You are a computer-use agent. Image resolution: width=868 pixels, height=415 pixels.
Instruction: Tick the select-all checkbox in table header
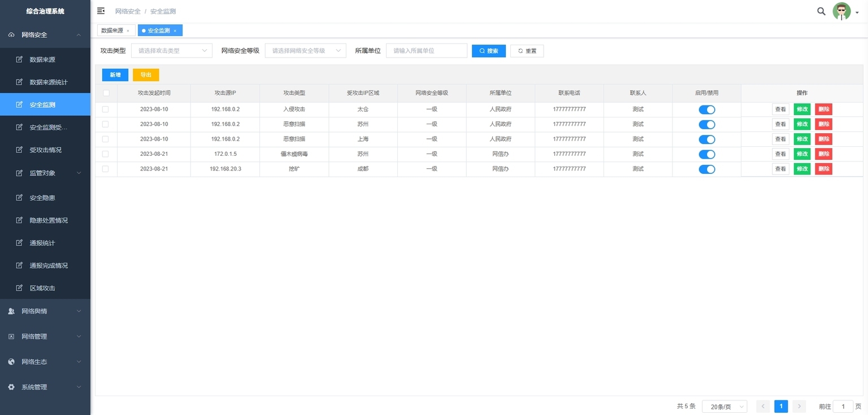click(106, 93)
